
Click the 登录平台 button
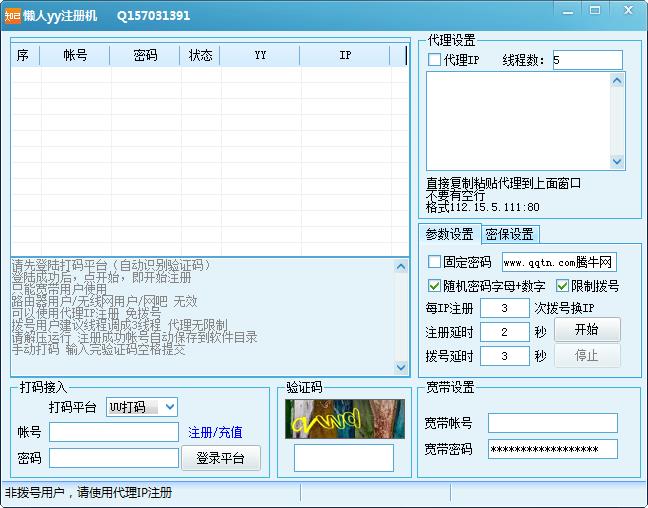click(221, 458)
